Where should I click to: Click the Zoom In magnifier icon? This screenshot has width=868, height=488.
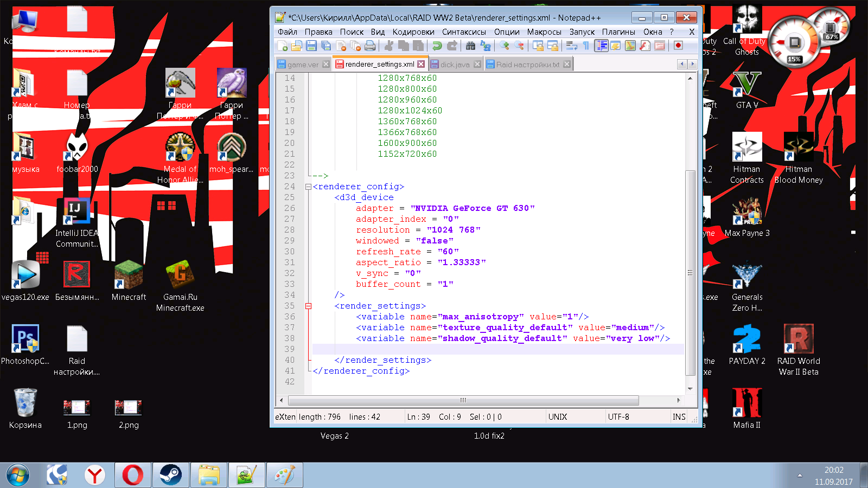(x=505, y=46)
